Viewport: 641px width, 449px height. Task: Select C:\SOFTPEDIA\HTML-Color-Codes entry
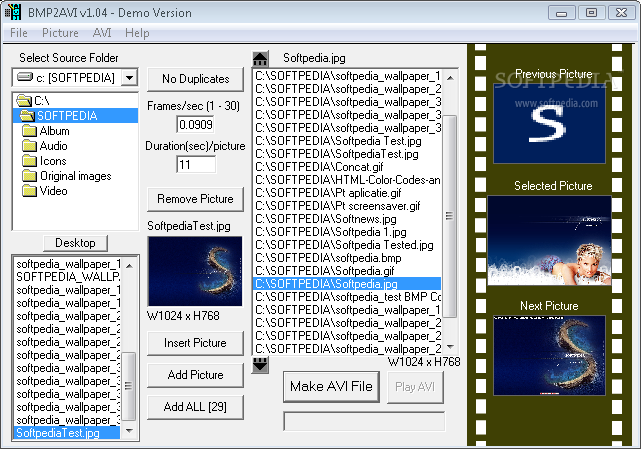point(347,180)
